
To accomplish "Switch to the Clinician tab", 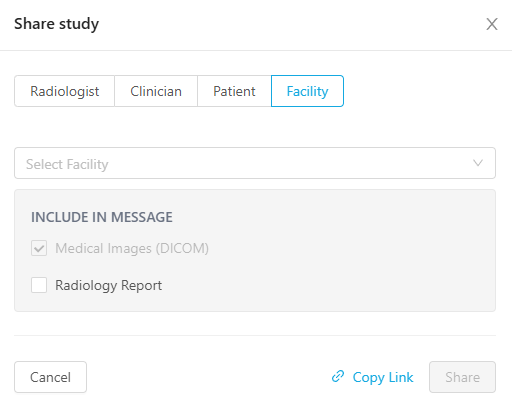I will click(x=156, y=91).
